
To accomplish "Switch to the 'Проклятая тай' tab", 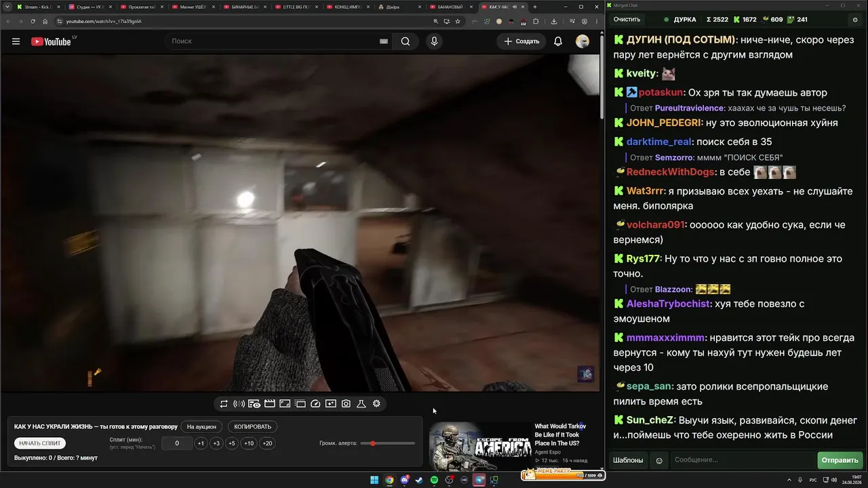I will click(142, 7).
